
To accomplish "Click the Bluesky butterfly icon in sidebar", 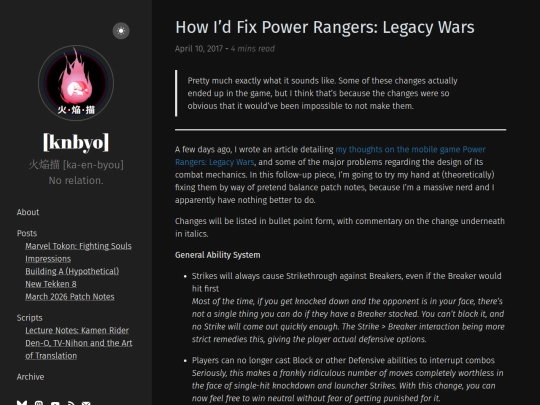I will pyautogui.click(x=22, y=403).
